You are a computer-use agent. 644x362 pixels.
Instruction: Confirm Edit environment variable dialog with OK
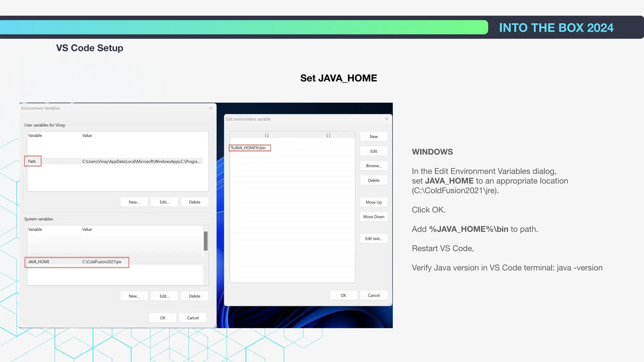point(343,295)
